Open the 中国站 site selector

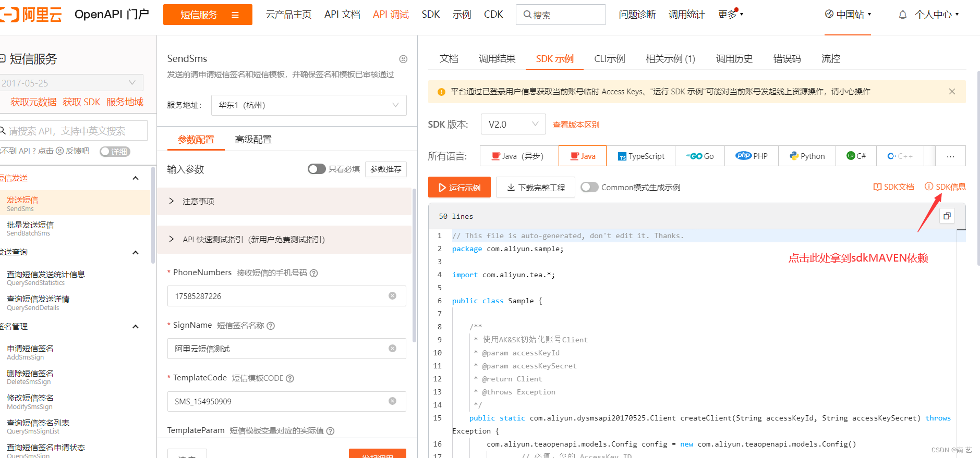click(x=848, y=15)
